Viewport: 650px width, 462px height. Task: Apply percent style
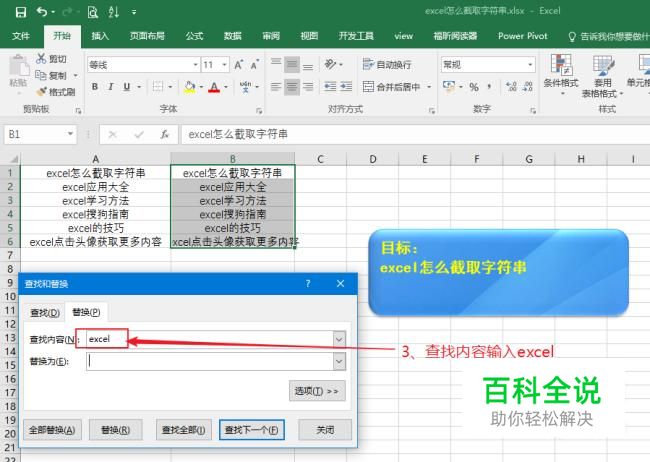474,87
